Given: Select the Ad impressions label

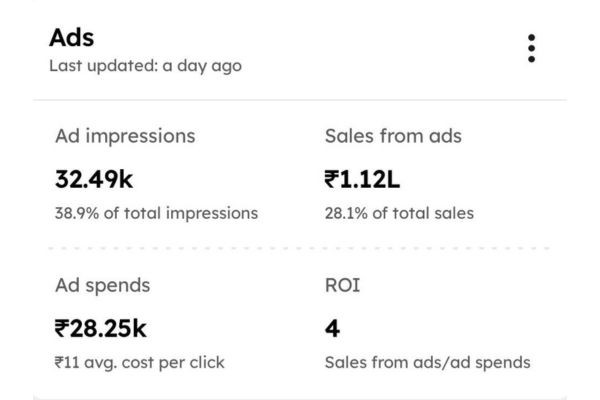Looking at the screenshot, I should (125, 136).
